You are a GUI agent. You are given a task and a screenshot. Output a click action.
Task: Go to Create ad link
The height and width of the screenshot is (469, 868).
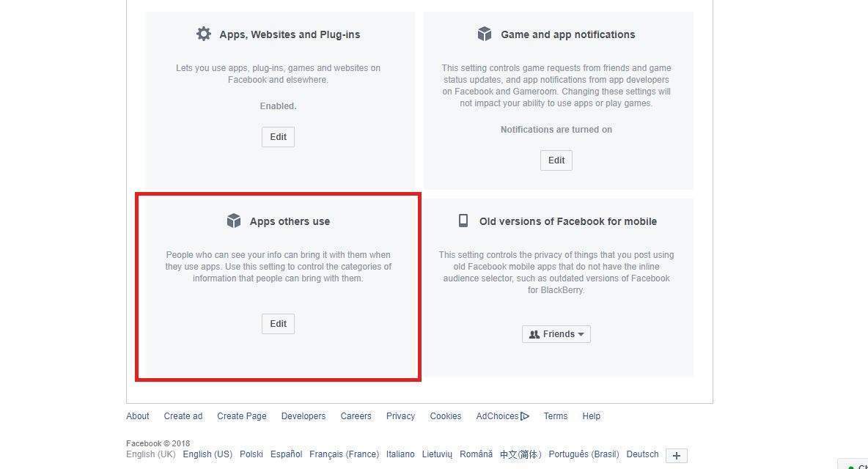[183, 416]
